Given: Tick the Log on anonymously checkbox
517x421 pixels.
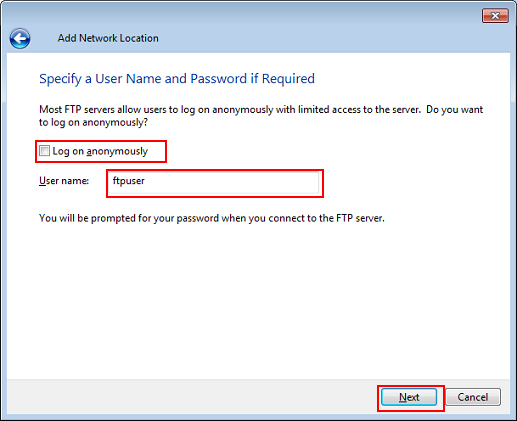Looking at the screenshot, I should (x=44, y=151).
